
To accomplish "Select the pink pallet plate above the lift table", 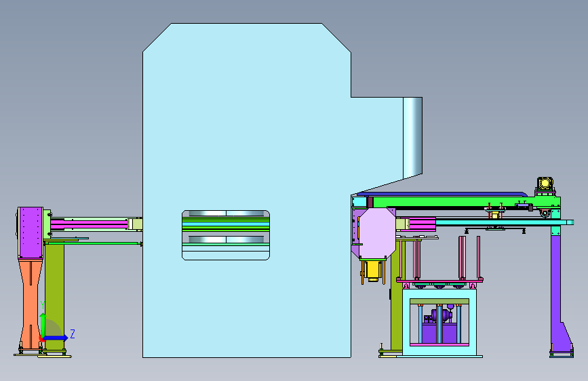I will (x=439, y=280).
